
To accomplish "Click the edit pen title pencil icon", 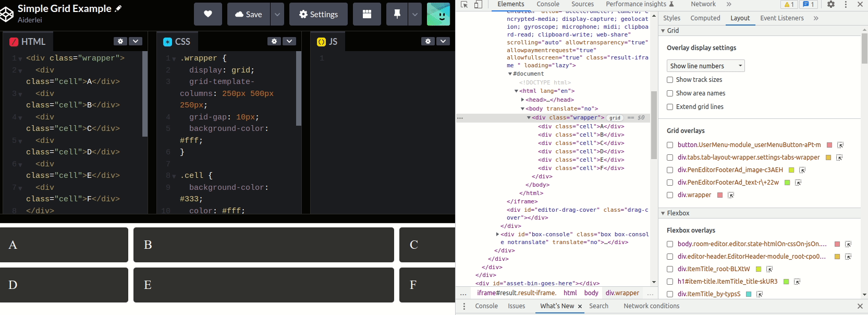I will pos(118,8).
